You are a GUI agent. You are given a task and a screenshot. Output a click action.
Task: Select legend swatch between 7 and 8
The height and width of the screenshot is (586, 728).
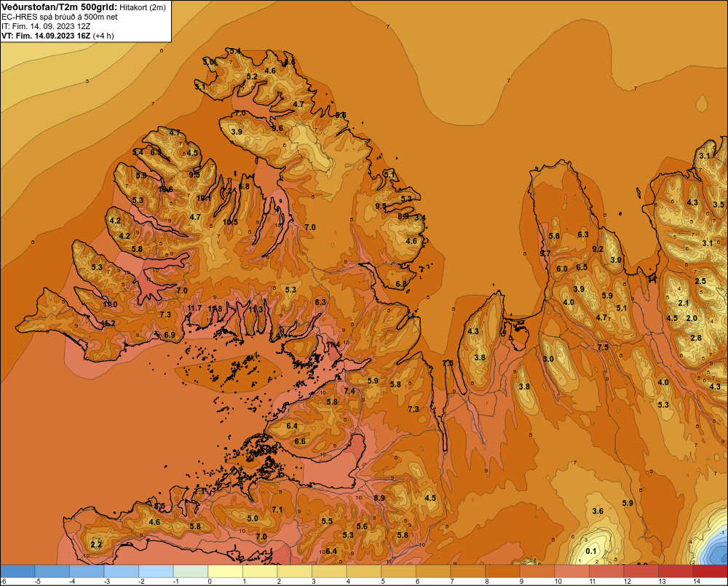pos(468,571)
